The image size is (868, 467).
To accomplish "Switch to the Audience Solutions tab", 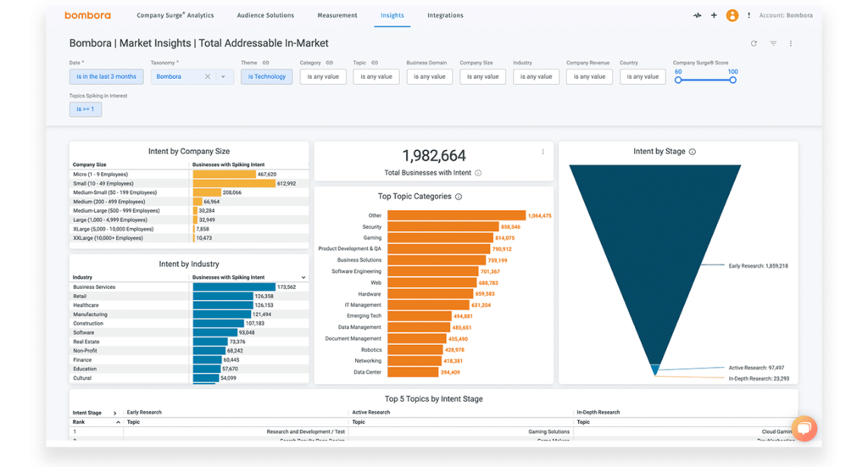I will coord(265,15).
